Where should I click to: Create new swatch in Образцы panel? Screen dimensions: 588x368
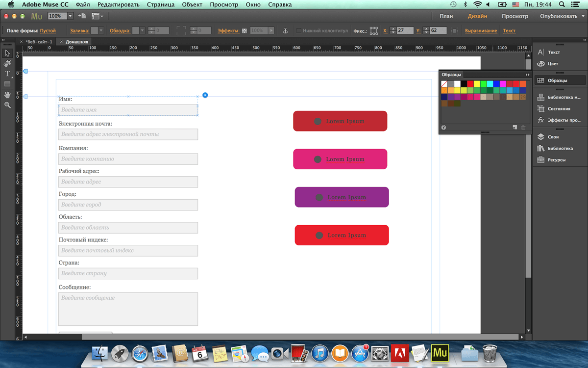point(514,128)
